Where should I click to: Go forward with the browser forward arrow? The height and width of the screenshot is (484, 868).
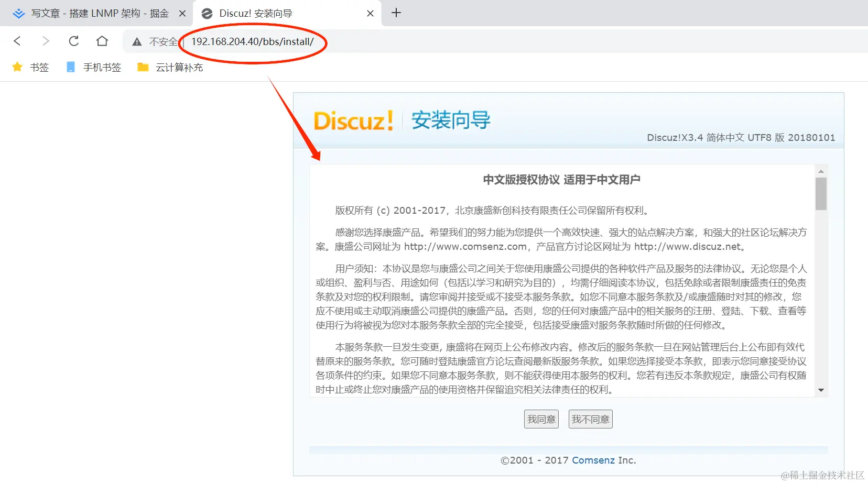point(46,41)
